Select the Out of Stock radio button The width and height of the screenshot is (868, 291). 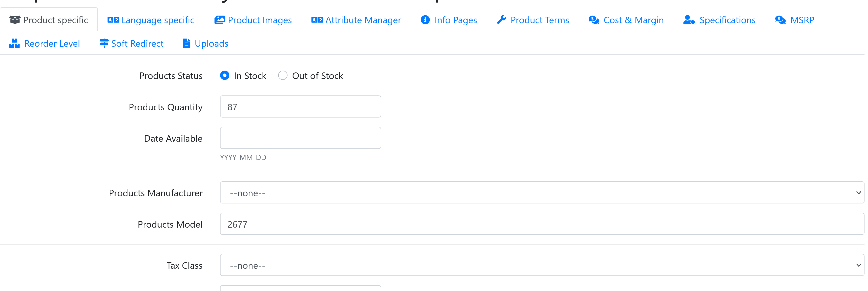click(x=283, y=75)
